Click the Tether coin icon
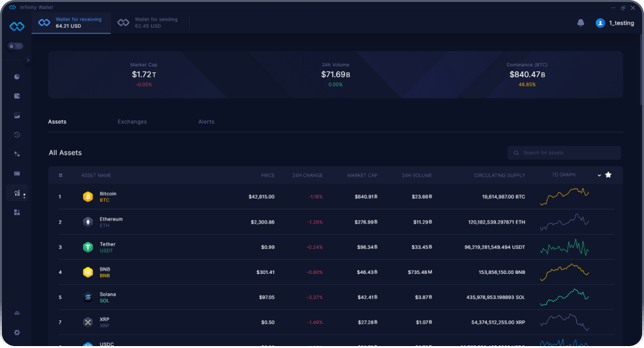The image size is (644, 348). [88, 247]
